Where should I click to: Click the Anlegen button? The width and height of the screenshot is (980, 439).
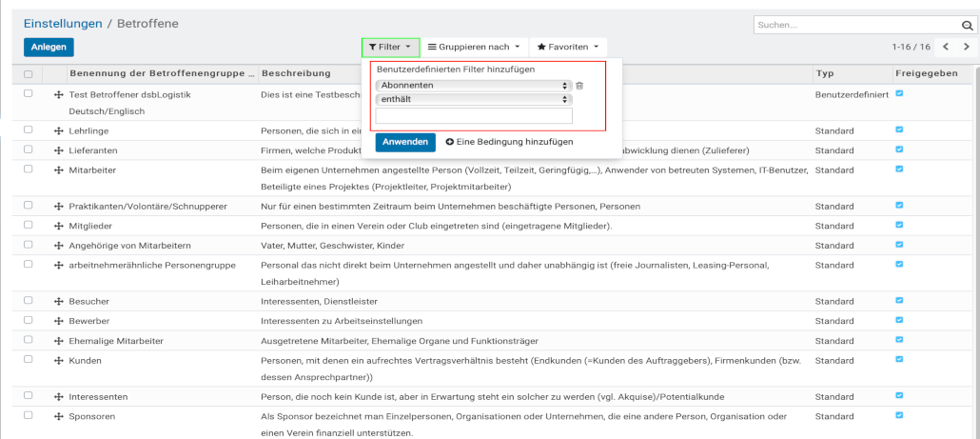(x=49, y=47)
